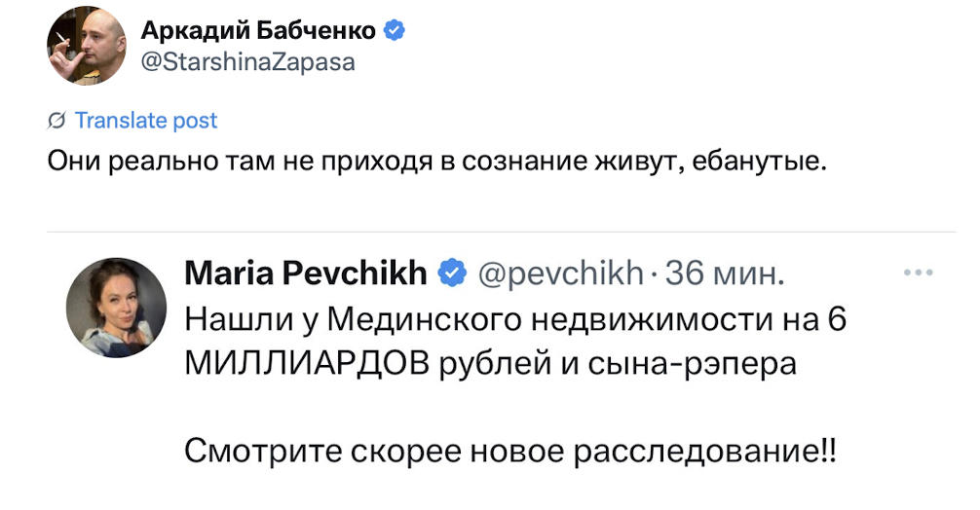Click the verified badge beside Бабченко

click(x=396, y=31)
